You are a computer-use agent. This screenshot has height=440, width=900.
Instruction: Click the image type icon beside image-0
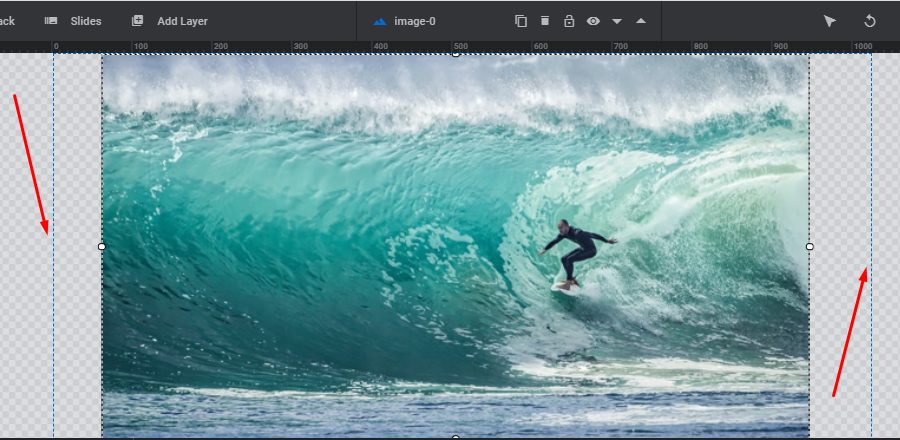pyautogui.click(x=379, y=21)
